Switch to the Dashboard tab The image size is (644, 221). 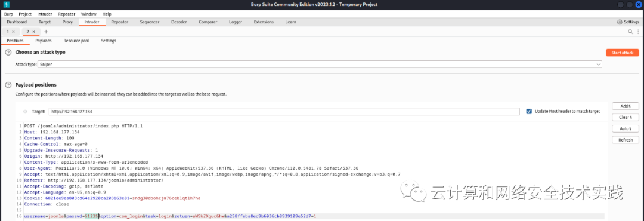point(17,22)
